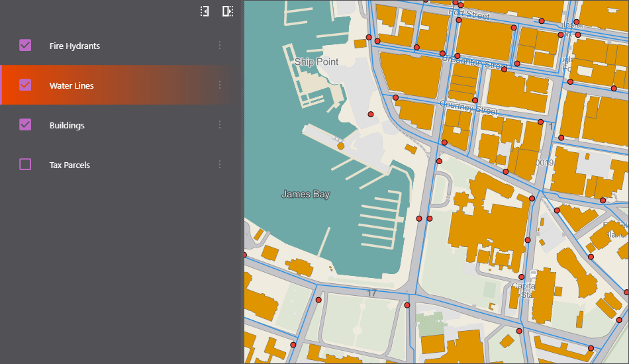Open the Tax Parcels more options menu
Image resolution: width=629 pixels, height=364 pixels.
tap(220, 165)
